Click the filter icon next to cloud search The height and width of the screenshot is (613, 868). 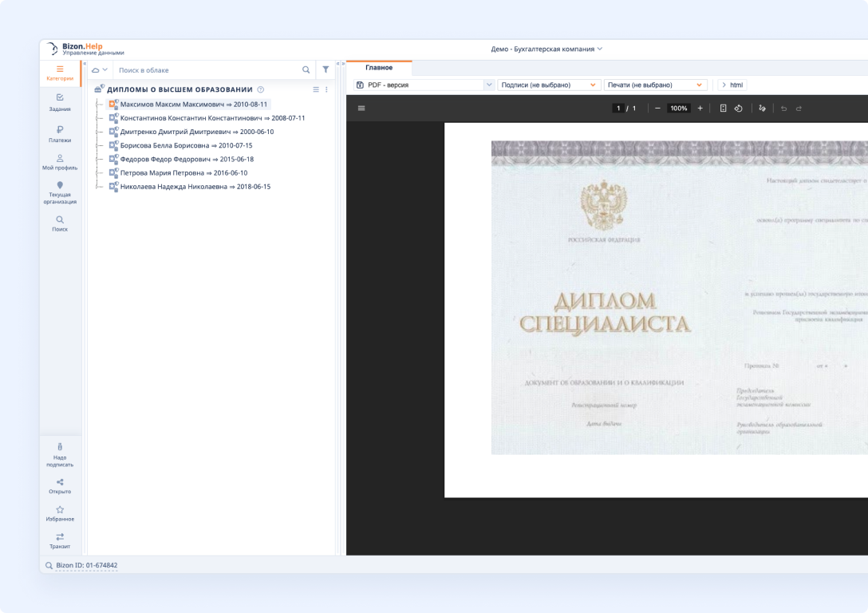click(x=325, y=69)
